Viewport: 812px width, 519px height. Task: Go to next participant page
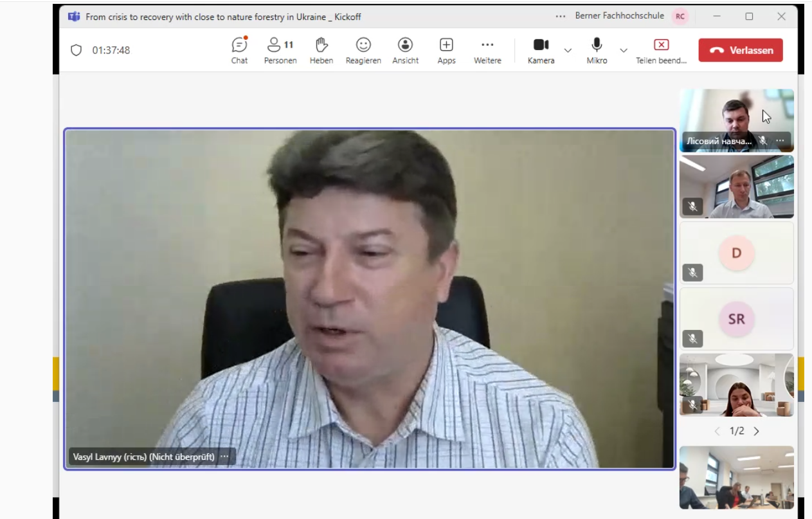tap(756, 432)
